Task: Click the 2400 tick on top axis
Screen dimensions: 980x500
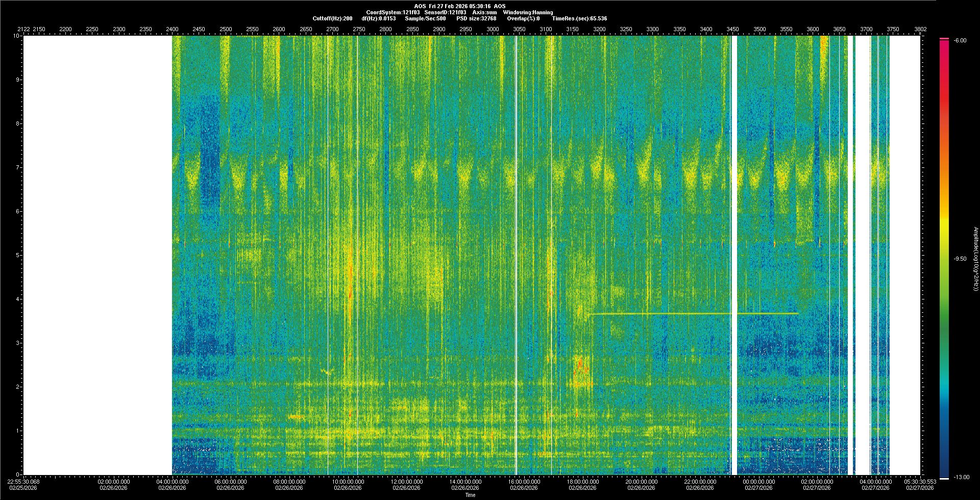Action: [x=172, y=29]
